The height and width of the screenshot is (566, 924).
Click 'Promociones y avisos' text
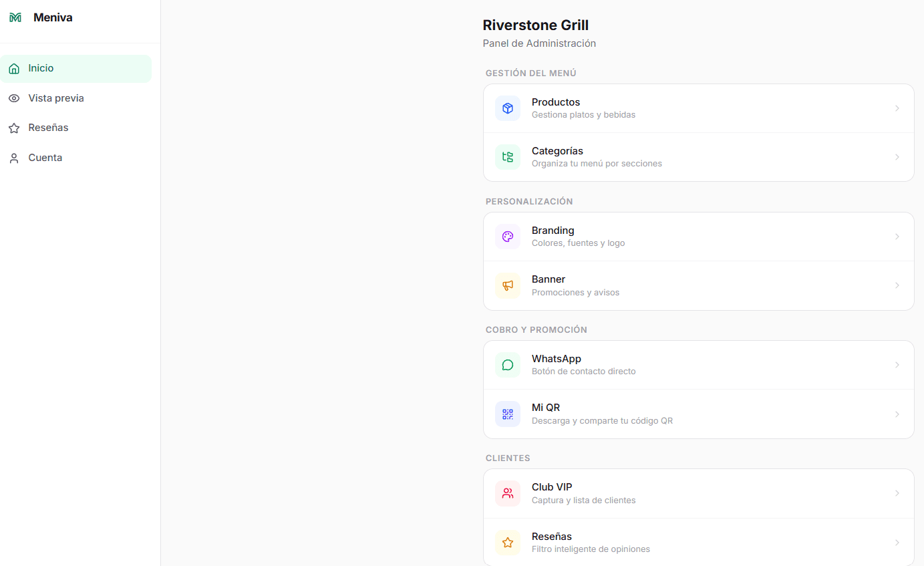575,293
